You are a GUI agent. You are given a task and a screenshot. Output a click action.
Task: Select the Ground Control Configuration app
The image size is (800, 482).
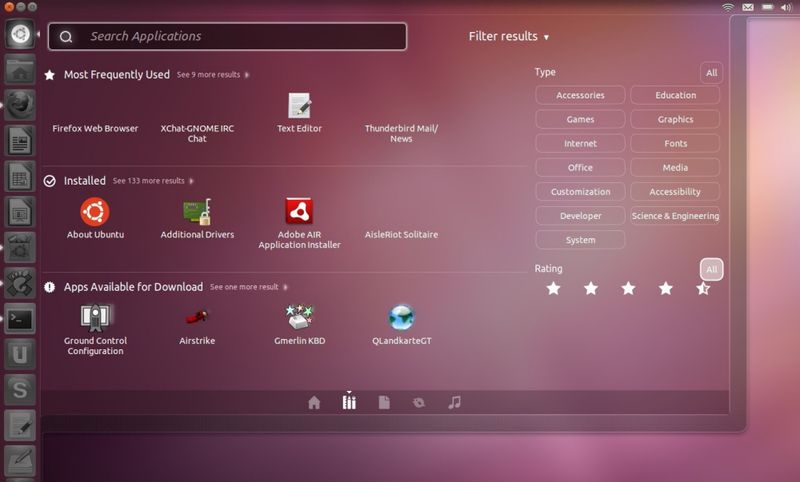pyautogui.click(x=95, y=317)
